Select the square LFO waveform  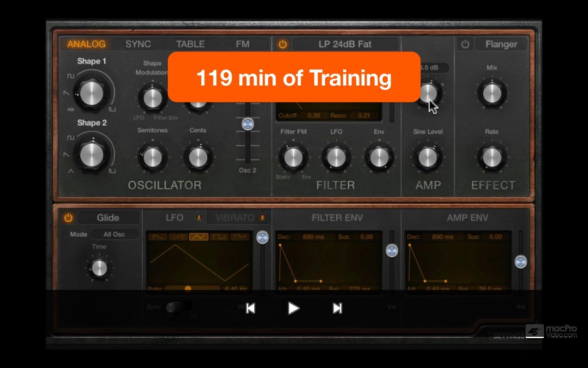coord(219,236)
